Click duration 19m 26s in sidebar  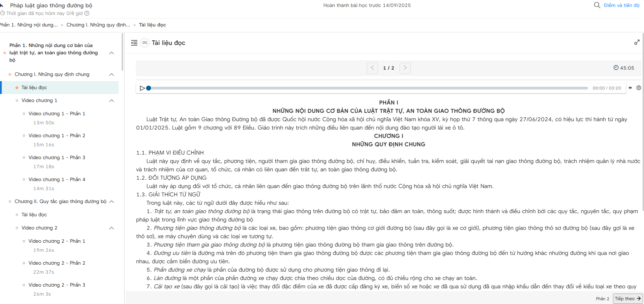tap(44, 250)
